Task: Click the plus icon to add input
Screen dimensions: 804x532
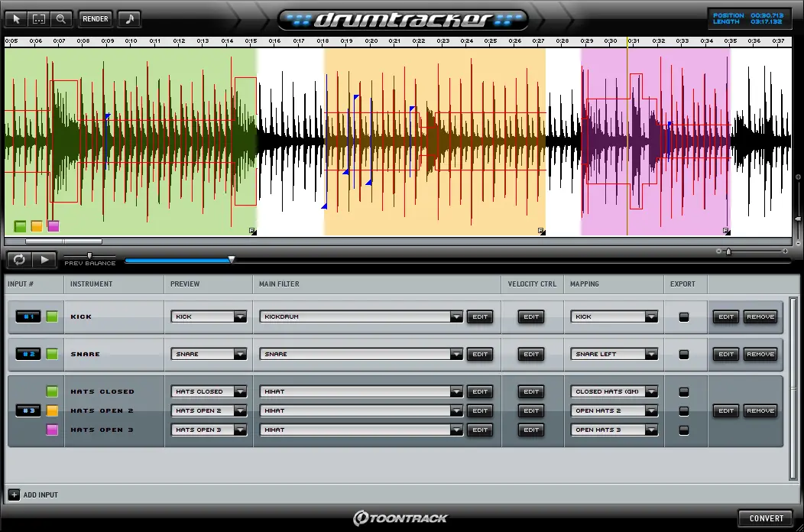Action: point(14,495)
